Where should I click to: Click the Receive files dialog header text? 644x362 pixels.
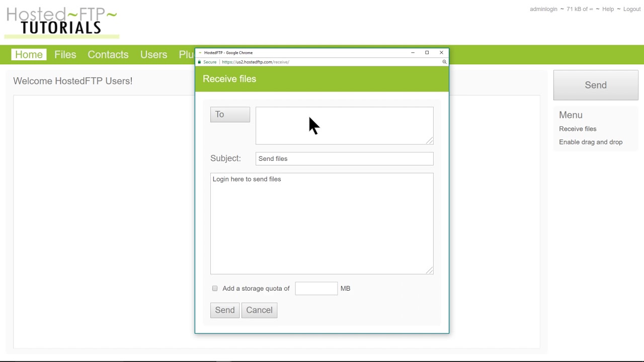click(x=229, y=79)
